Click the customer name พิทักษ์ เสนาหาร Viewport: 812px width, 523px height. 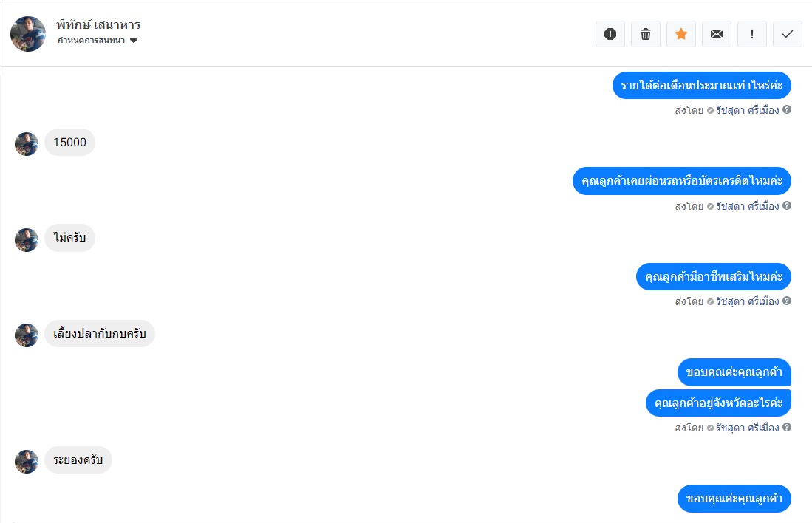click(x=98, y=25)
